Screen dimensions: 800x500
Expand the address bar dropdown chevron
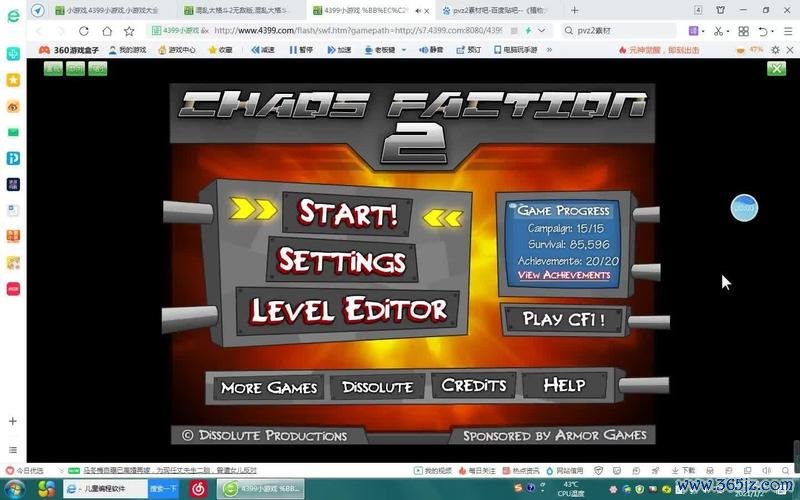[541, 31]
